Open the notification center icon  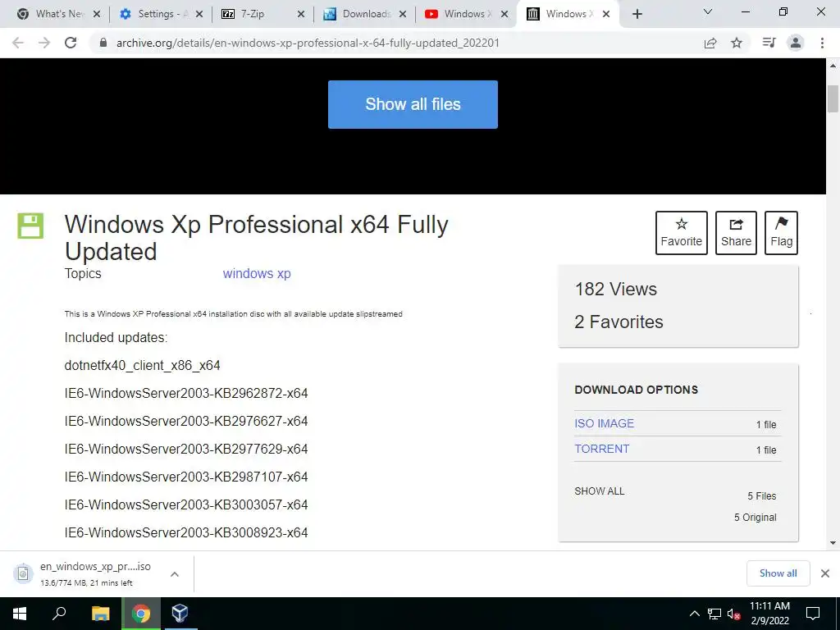click(x=813, y=614)
